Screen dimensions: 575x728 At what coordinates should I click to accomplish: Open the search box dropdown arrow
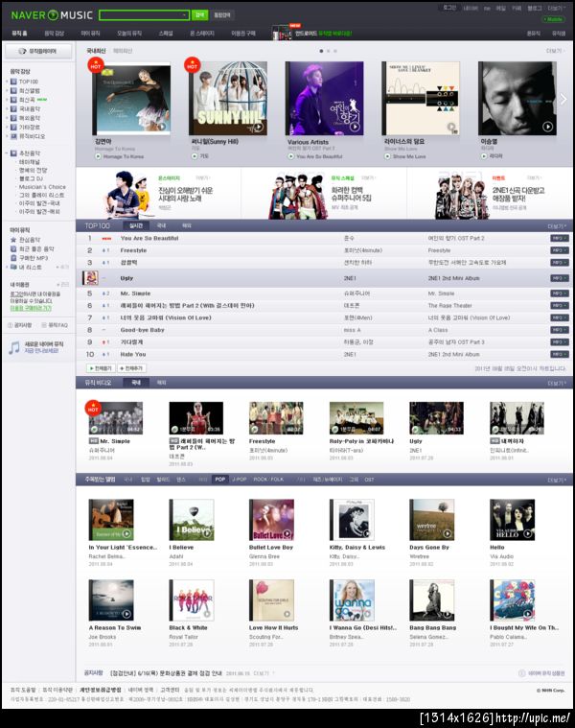coord(185,15)
